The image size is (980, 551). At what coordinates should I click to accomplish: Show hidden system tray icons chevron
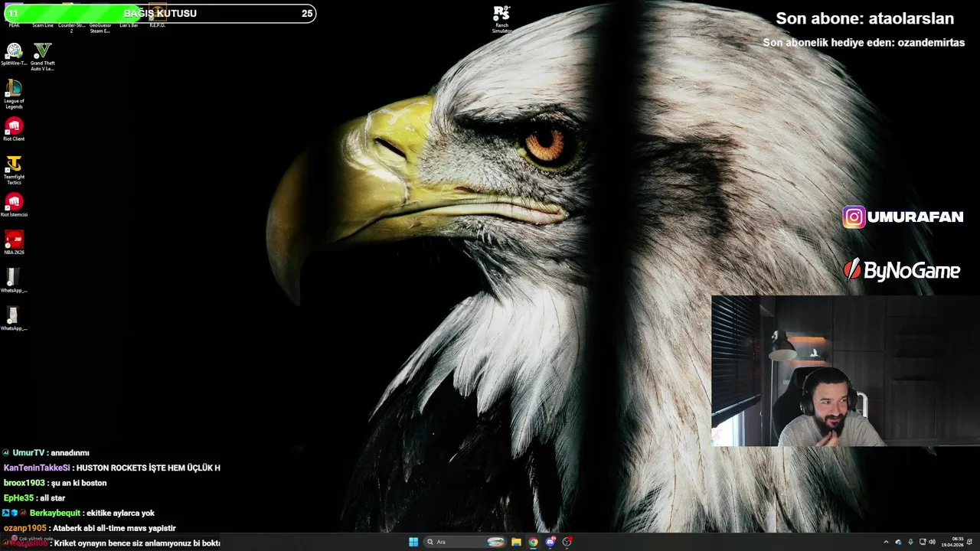(x=886, y=542)
